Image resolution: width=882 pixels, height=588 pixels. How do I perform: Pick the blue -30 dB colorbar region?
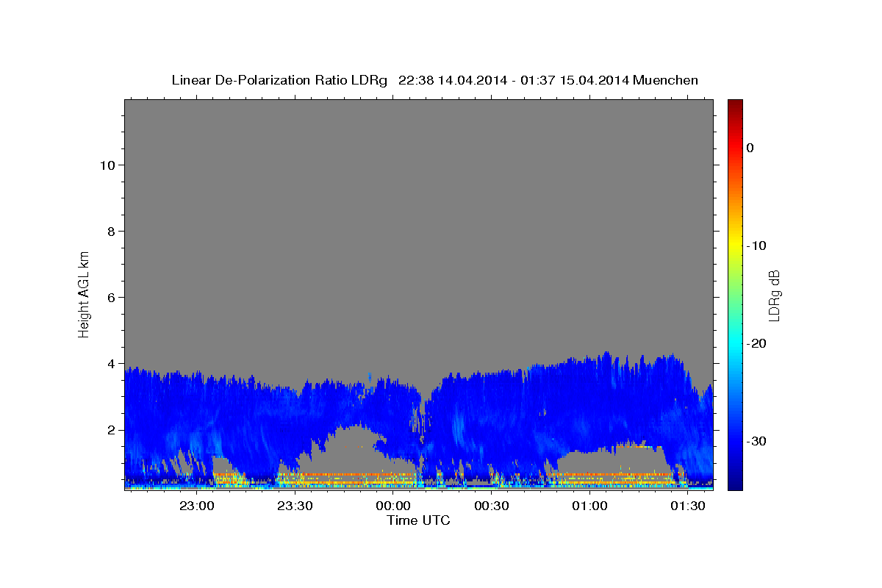pyautogui.click(x=735, y=441)
